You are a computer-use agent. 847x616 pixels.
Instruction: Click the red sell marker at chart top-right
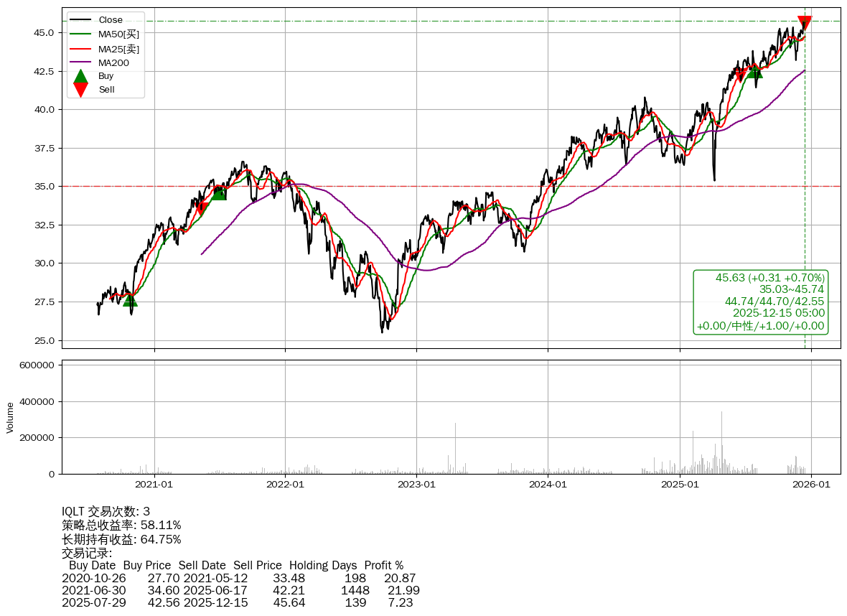pyautogui.click(x=805, y=23)
